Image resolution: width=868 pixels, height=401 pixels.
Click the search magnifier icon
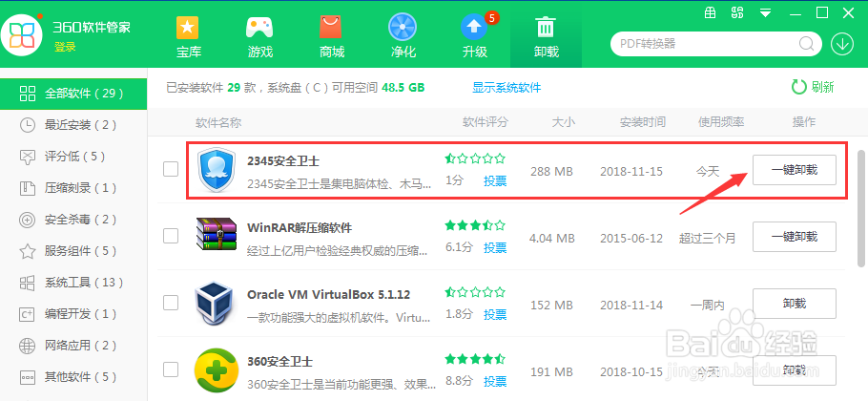coord(806,43)
